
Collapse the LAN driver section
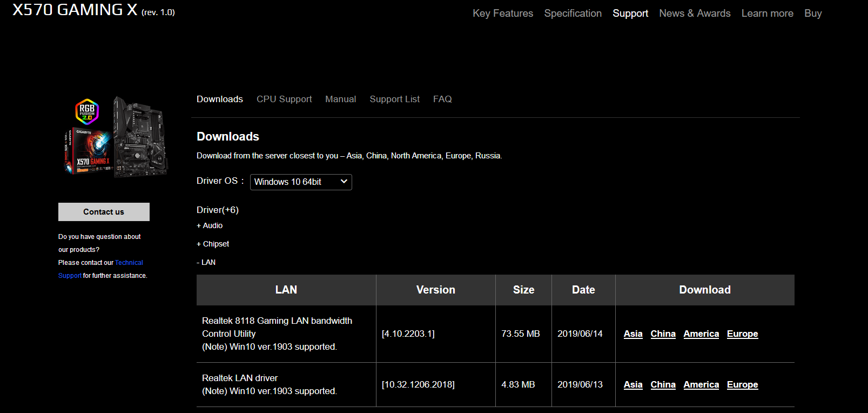click(206, 262)
